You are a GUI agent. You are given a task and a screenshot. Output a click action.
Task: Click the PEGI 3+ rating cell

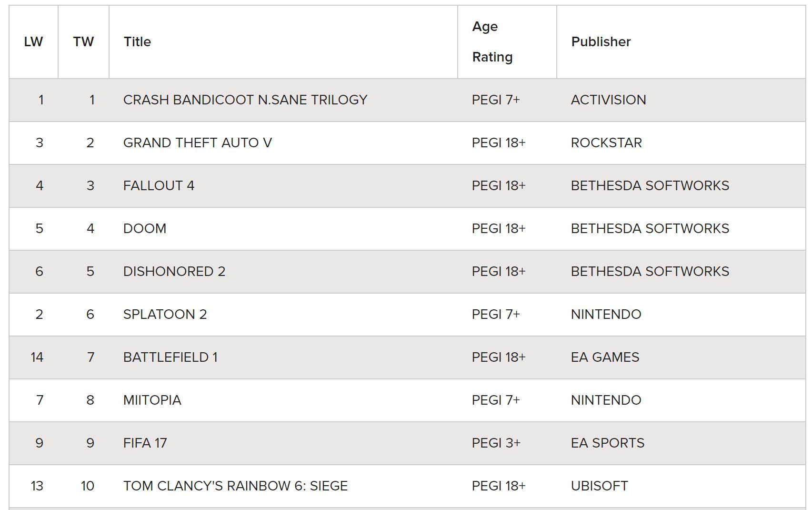pos(507,443)
